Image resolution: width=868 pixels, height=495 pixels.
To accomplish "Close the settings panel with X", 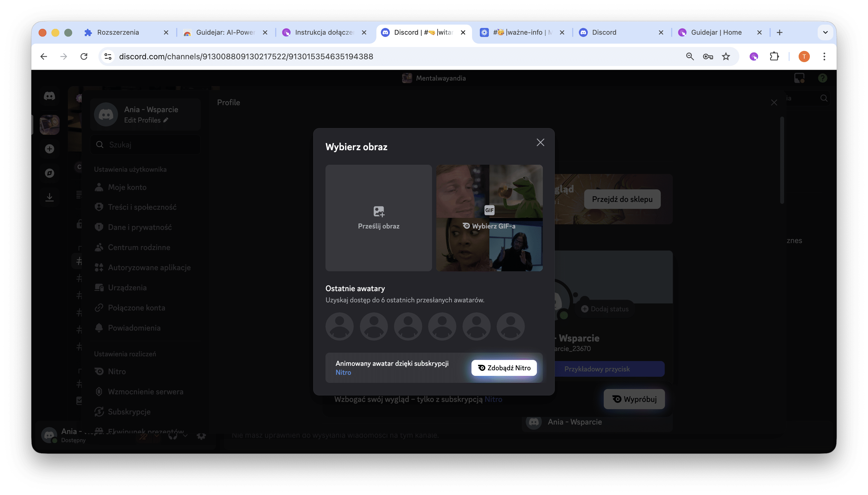I will click(x=774, y=103).
